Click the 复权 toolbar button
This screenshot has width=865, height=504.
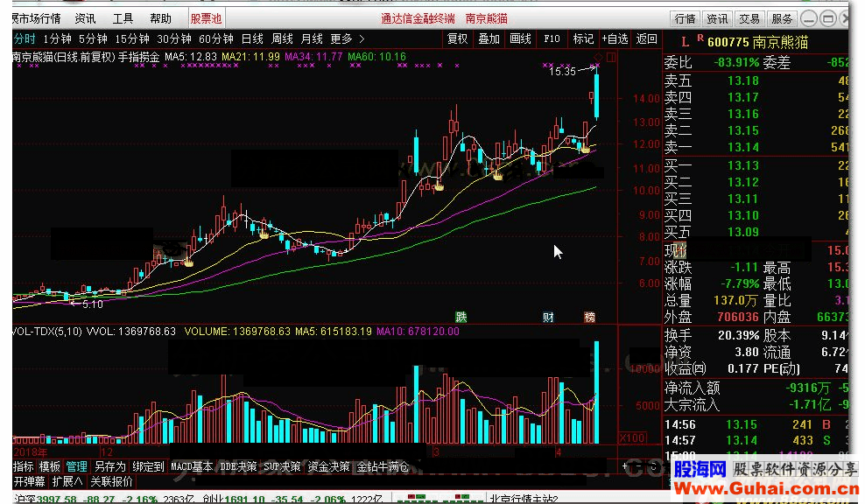[457, 39]
